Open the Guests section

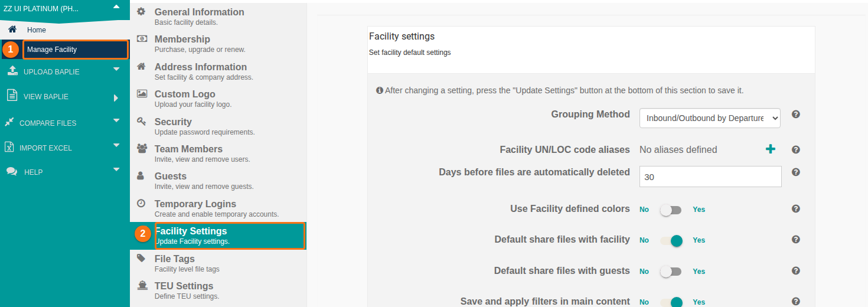point(218,181)
